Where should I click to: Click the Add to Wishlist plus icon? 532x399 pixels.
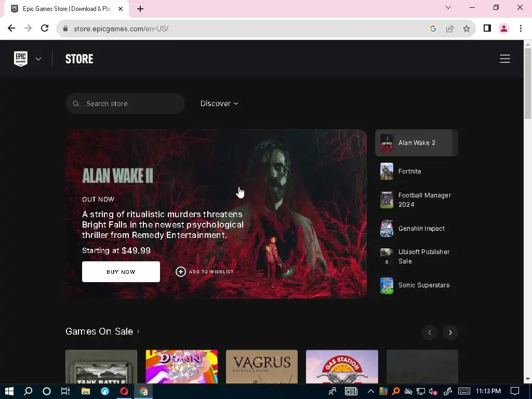coord(180,272)
